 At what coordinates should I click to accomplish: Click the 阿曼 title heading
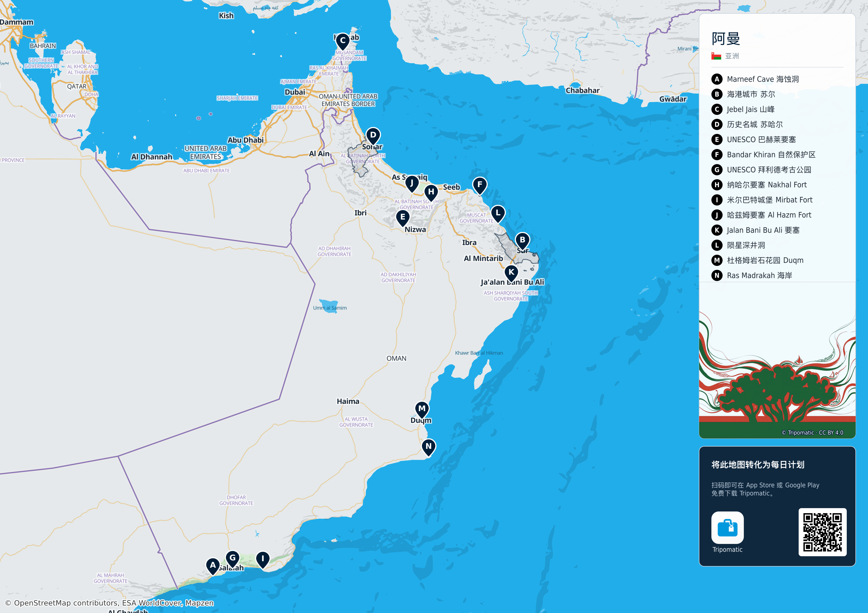725,39
